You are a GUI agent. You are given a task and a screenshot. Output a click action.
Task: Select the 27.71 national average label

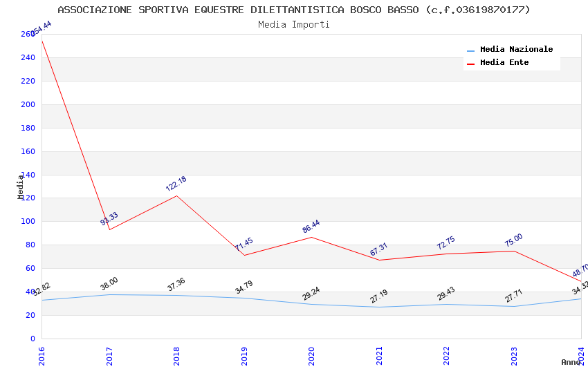(514, 296)
